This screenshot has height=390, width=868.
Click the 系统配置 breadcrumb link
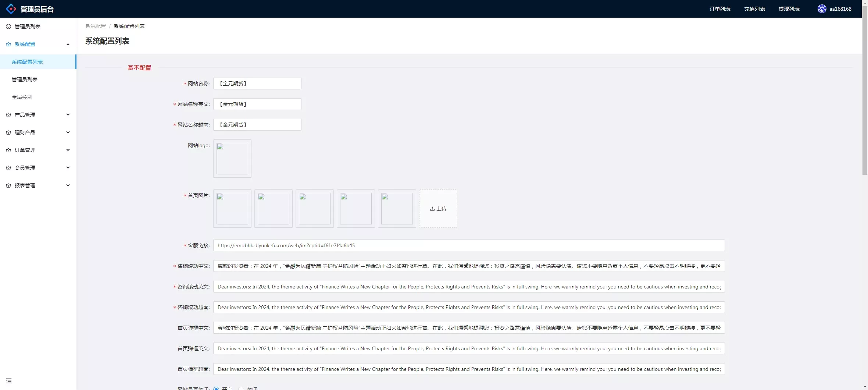point(95,26)
